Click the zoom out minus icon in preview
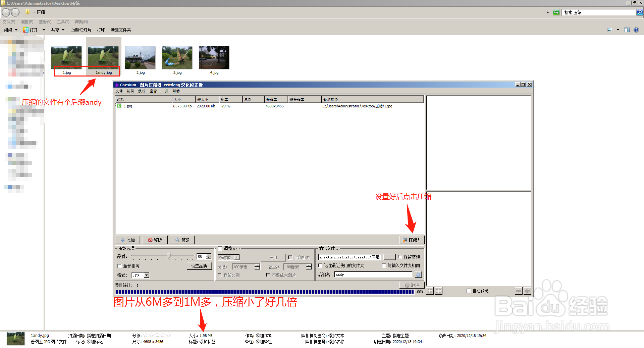Viewport: 644px width, 348px height. [519, 291]
